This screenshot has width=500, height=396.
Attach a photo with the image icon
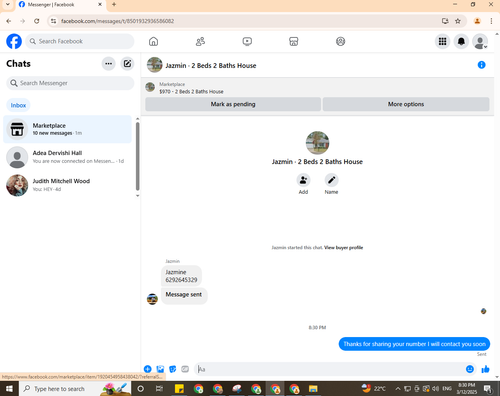(x=160, y=369)
